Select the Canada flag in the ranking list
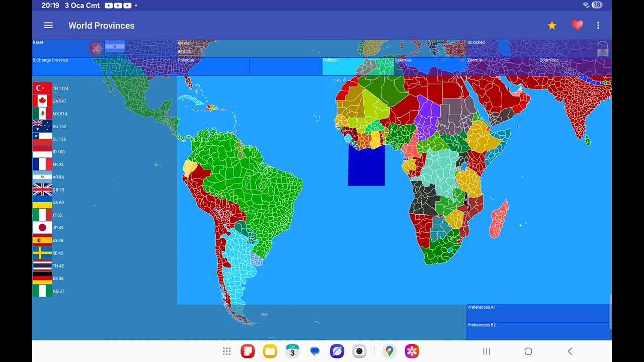This screenshot has width=644, height=362. pos(42,101)
